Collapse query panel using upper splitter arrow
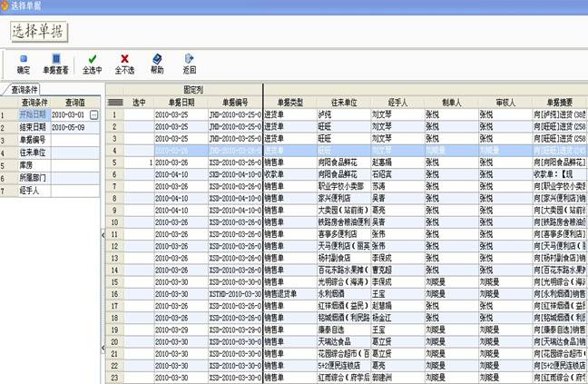 [103, 235]
